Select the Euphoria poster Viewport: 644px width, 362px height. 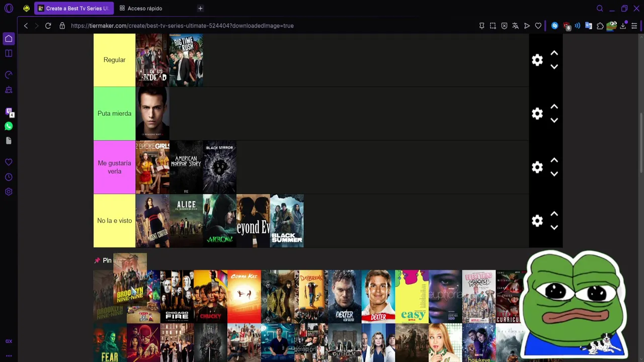click(x=445, y=297)
